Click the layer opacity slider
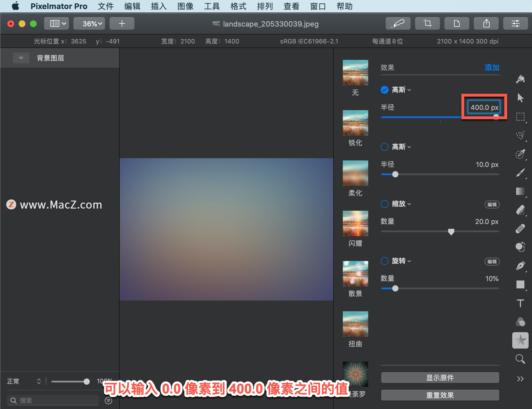532x409 pixels. pos(70,382)
